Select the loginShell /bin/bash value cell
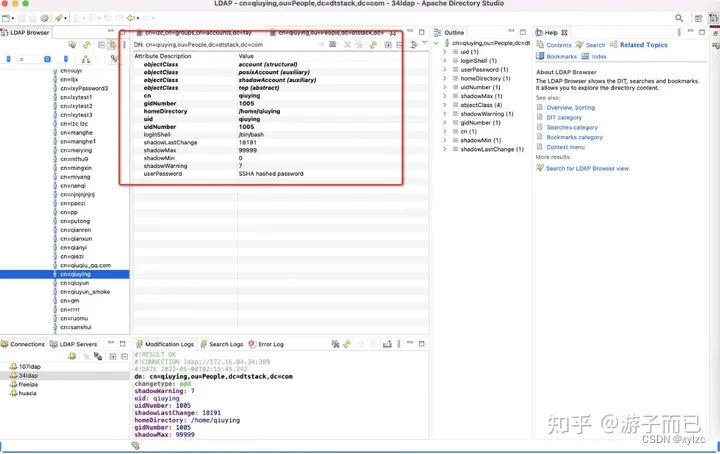The width and height of the screenshot is (720, 454). (x=251, y=135)
